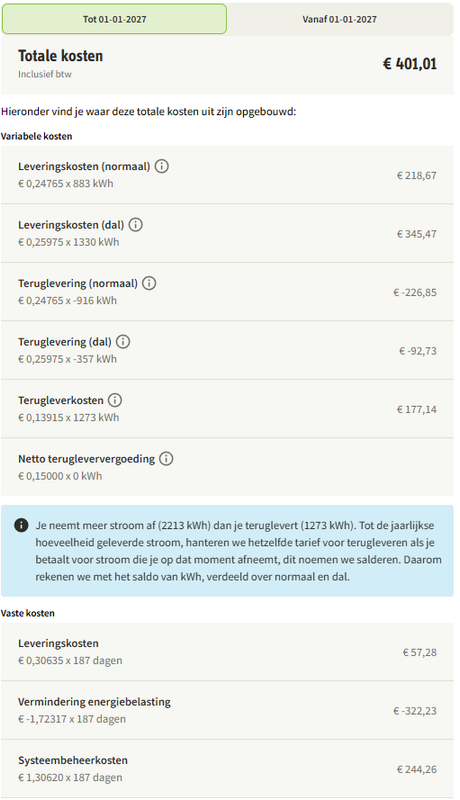460x800 pixels.
Task: Click the Teruglevering (dal) info icon
Action: tap(123, 341)
